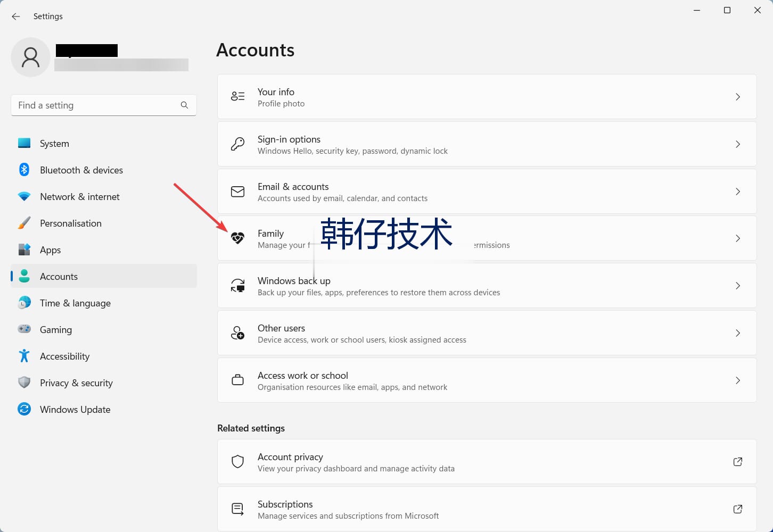The image size is (773, 532).
Task: Open the System settings category
Action: click(104, 144)
